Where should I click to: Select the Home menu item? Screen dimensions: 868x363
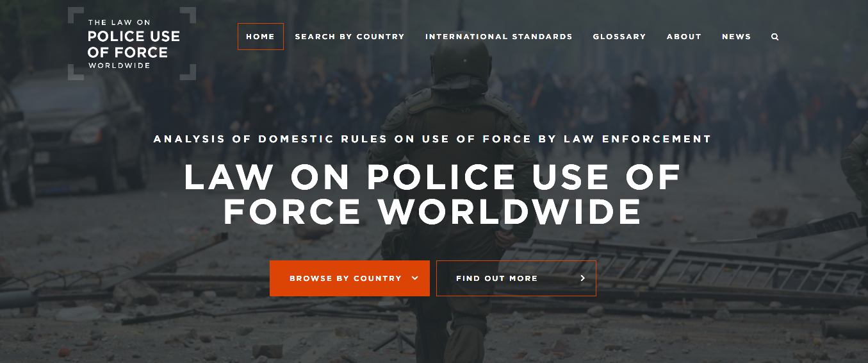tap(261, 37)
